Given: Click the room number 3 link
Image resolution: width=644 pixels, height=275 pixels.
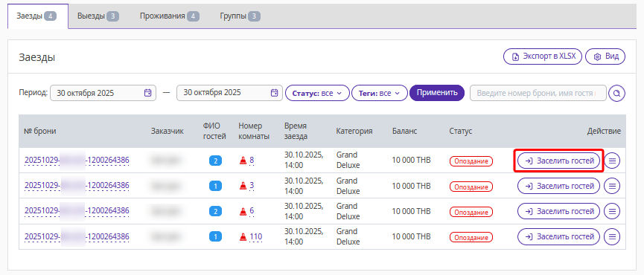Looking at the screenshot, I should 252,186.
